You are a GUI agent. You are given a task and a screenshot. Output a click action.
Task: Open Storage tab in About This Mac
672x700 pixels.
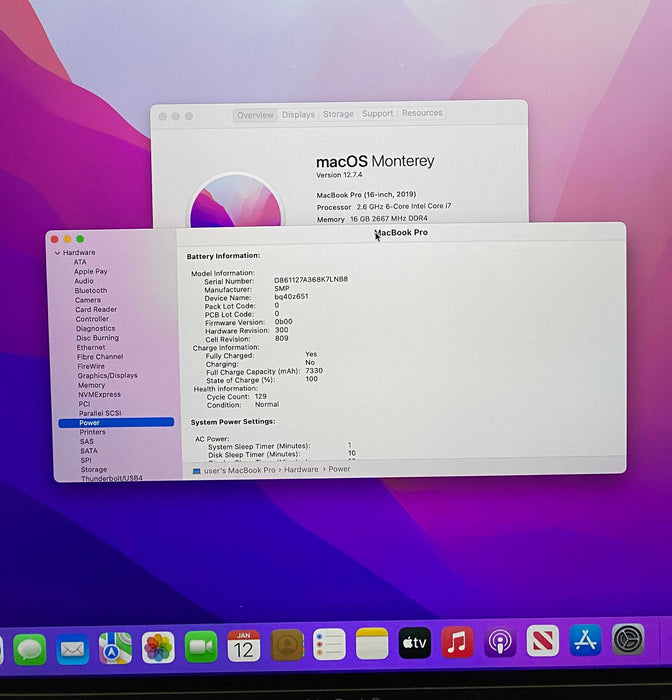point(338,114)
